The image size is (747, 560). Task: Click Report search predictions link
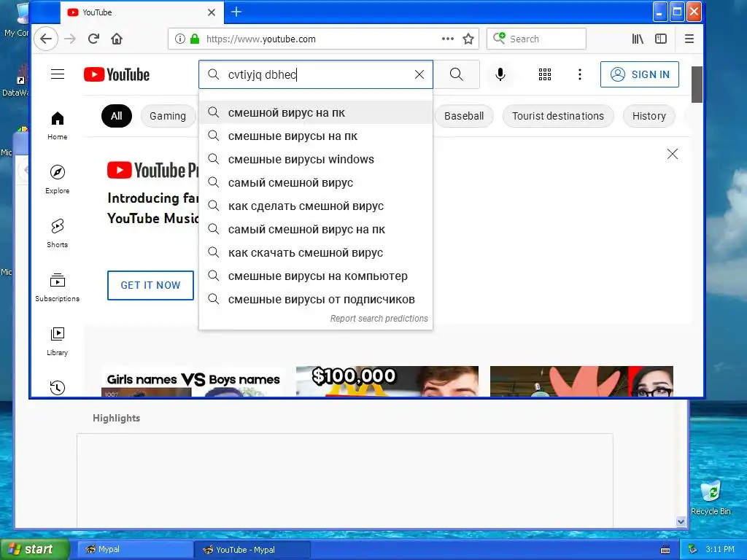click(x=379, y=319)
